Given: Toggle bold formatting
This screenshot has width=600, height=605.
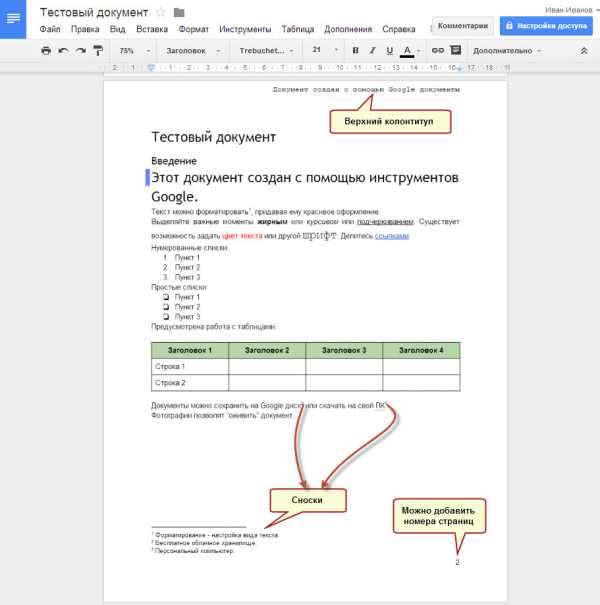Looking at the screenshot, I should (355, 50).
